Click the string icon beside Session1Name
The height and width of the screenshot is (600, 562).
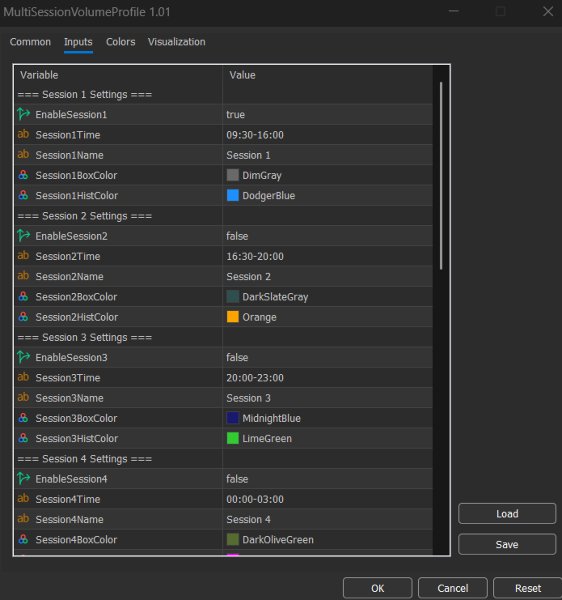(23, 155)
